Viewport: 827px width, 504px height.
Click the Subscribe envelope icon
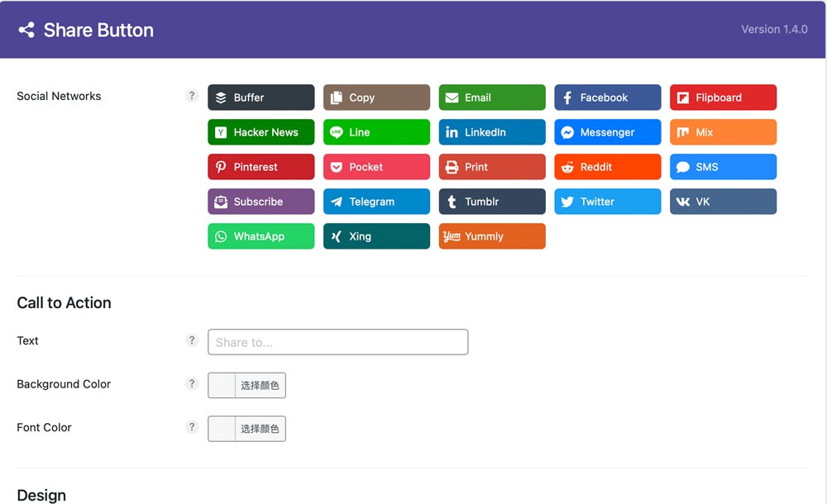[221, 202]
